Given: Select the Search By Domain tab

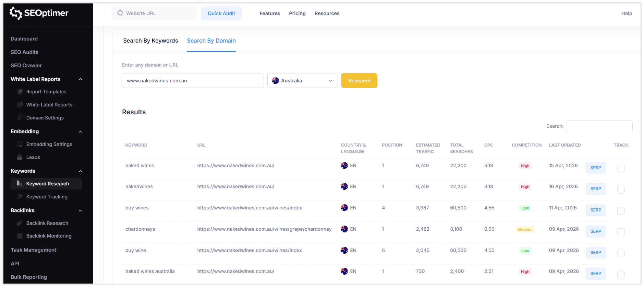Looking at the screenshot, I should tap(211, 41).
